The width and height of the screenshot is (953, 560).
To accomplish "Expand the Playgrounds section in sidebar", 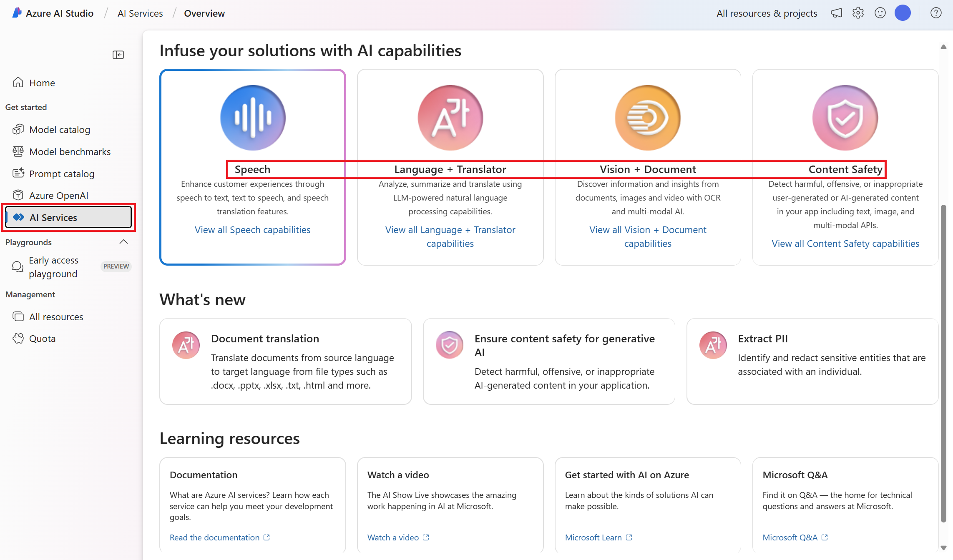I will coord(124,242).
